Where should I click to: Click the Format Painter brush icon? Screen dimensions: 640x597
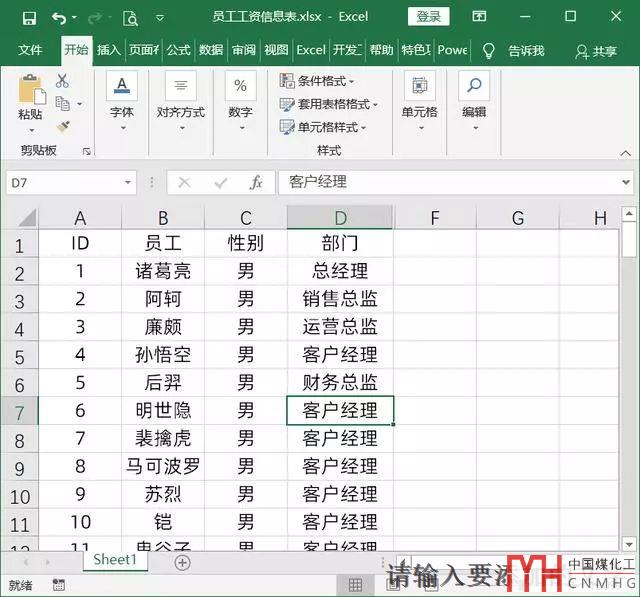point(63,126)
